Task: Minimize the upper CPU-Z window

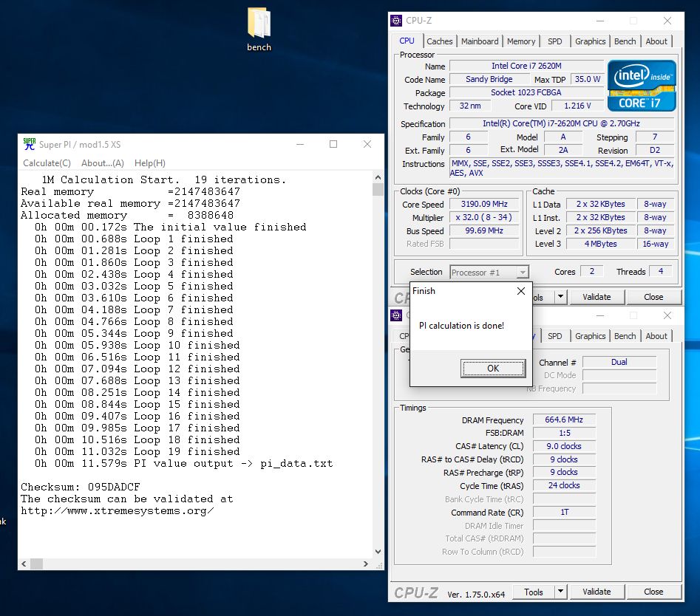Action: [x=600, y=21]
